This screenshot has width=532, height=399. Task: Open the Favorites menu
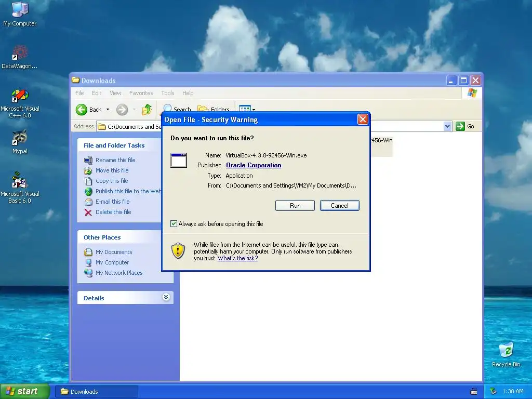point(141,93)
